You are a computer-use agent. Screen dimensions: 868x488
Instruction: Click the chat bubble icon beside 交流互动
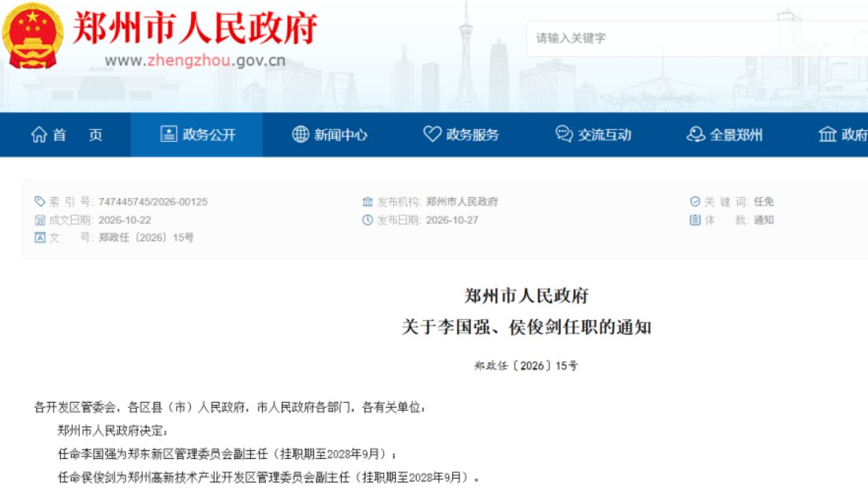(563, 134)
